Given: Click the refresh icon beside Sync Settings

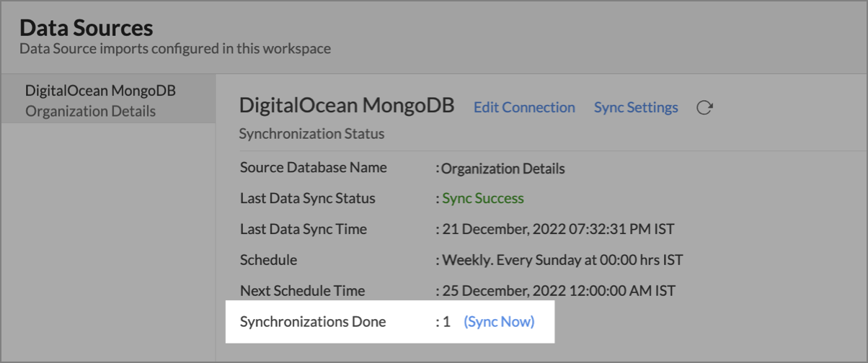Looking at the screenshot, I should pyautogui.click(x=704, y=108).
